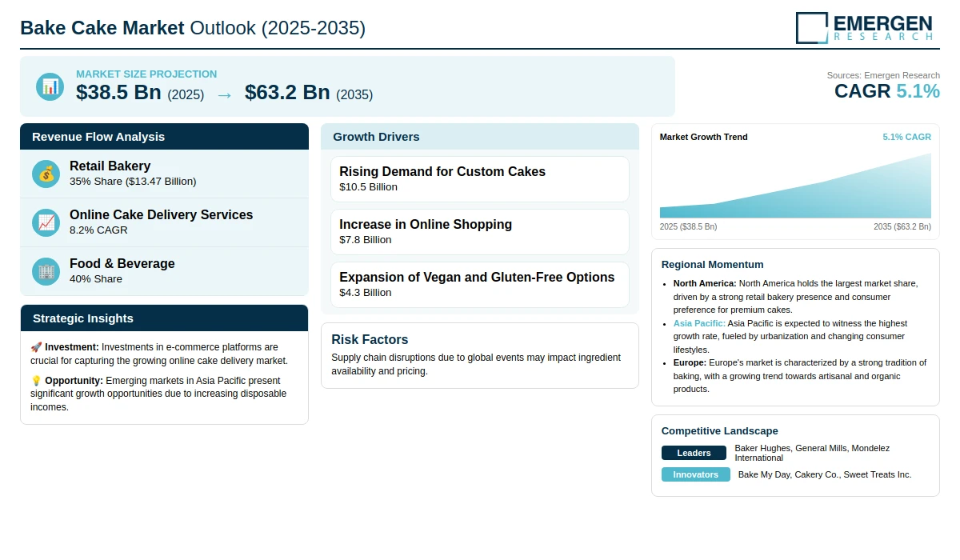Open the Vegan and Gluten-Free Options card
Viewport: 960px width, 560px height.
pos(480,285)
